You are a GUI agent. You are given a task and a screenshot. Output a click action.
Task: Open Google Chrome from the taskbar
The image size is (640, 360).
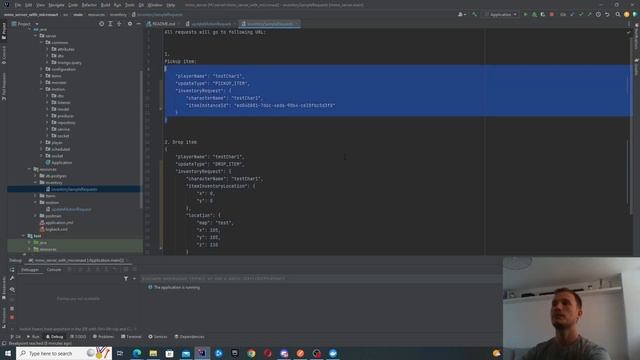pyautogui.click(x=251, y=353)
